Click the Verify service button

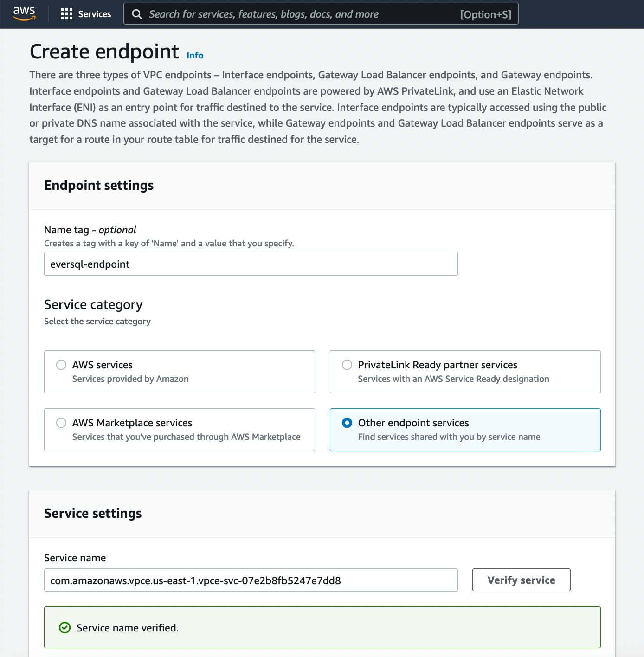[x=522, y=580]
